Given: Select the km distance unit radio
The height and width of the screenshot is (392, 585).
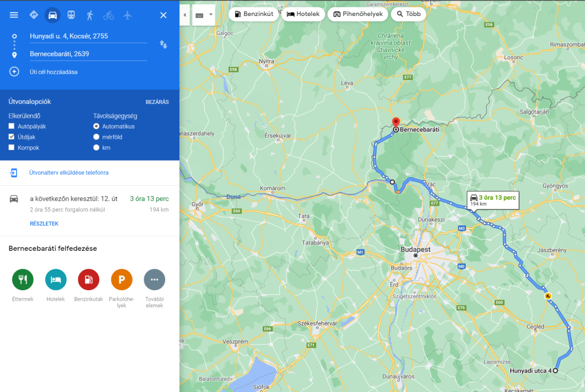Looking at the screenshot, I should 96,148.
